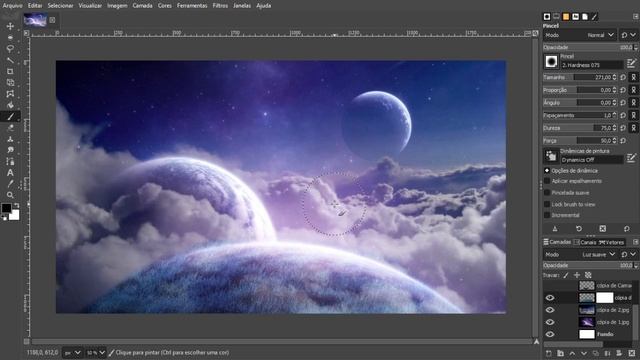The width and height of the screenshot is (640, 360).
Task: Enable Lock brush to view checkbox
Action: click(547, 204)
